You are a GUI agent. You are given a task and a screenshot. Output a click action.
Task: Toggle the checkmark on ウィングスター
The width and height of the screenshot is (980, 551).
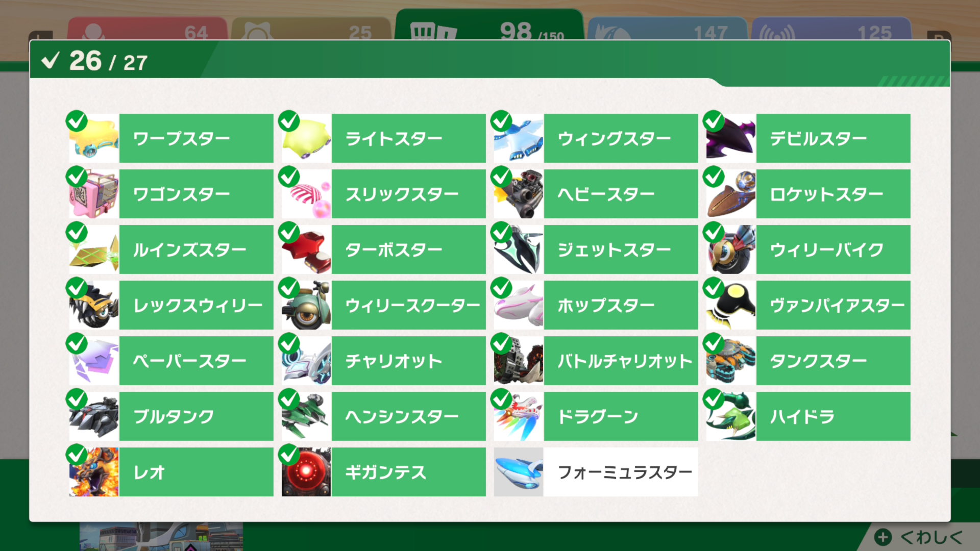tap(501, 121)
